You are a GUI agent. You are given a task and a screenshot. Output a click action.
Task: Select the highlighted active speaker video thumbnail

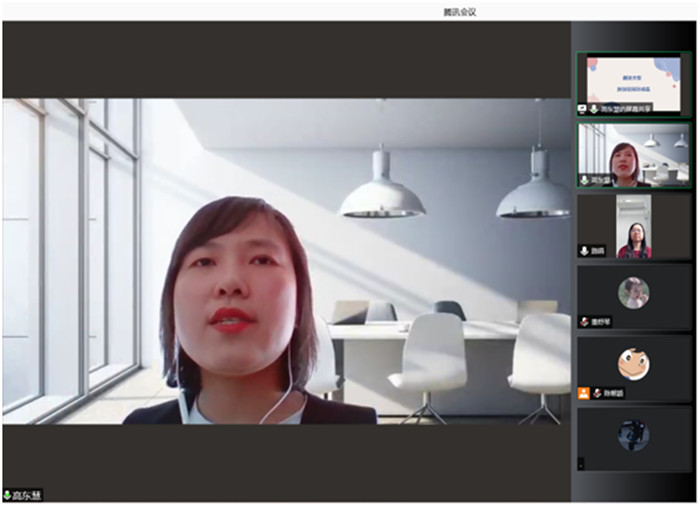pos(634,153)
